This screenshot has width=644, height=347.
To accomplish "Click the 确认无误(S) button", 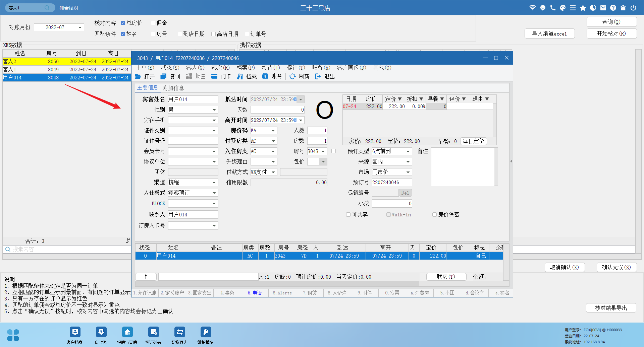I will [x=616, y=267].
